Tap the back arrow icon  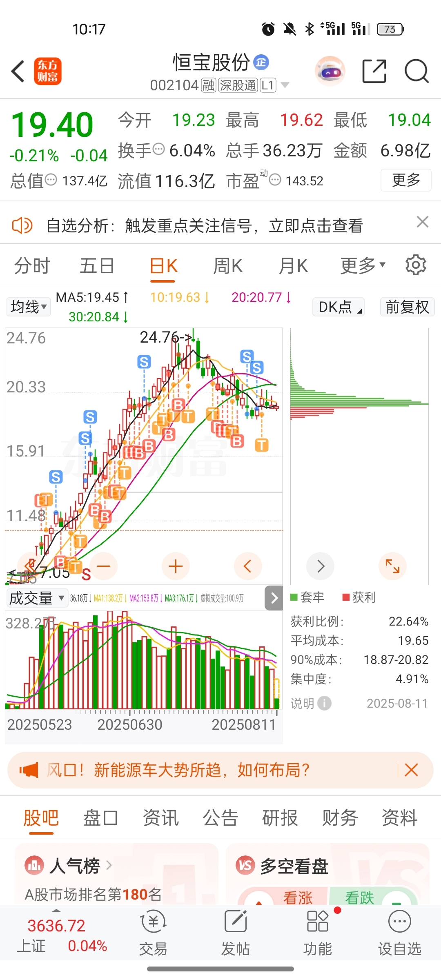tap(18, 71)
